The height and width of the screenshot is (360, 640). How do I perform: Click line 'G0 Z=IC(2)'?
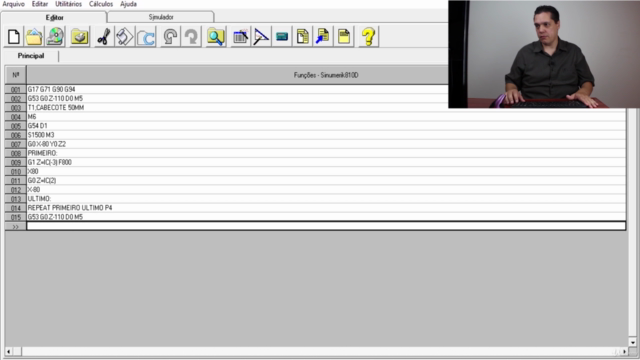tap(326, 180)
